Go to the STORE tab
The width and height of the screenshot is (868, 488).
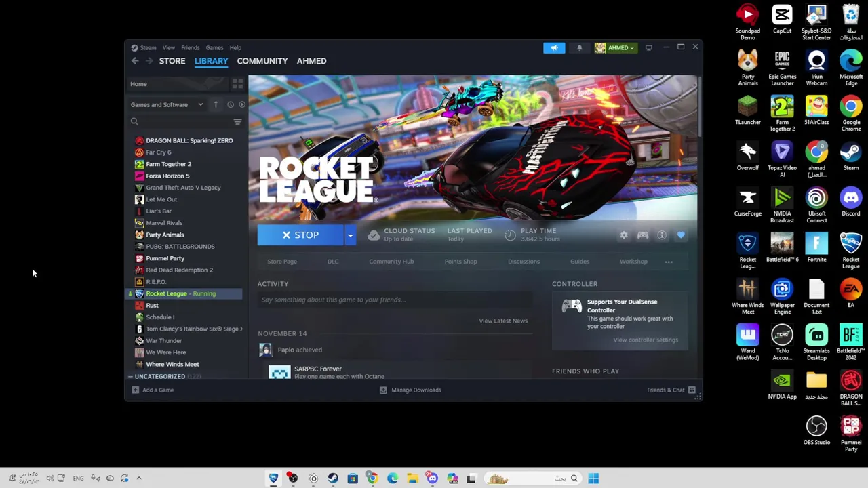[172, 61]
